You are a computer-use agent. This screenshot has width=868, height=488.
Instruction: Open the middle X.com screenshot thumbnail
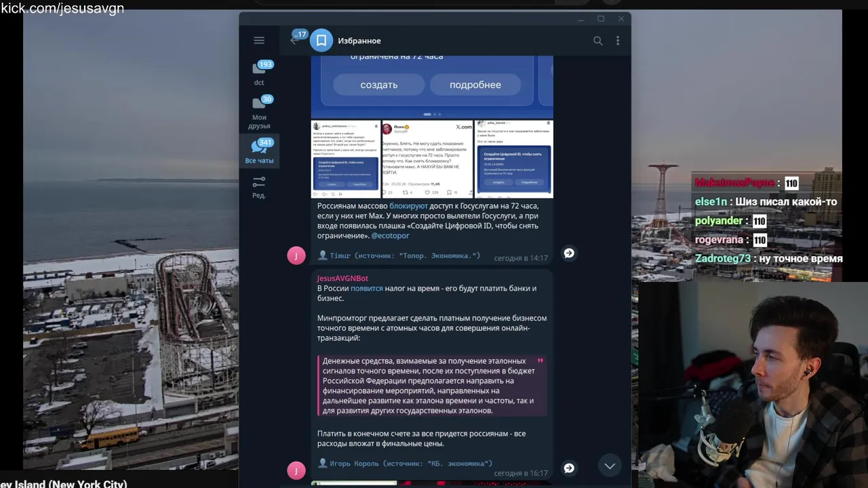(x=427, y=159)
